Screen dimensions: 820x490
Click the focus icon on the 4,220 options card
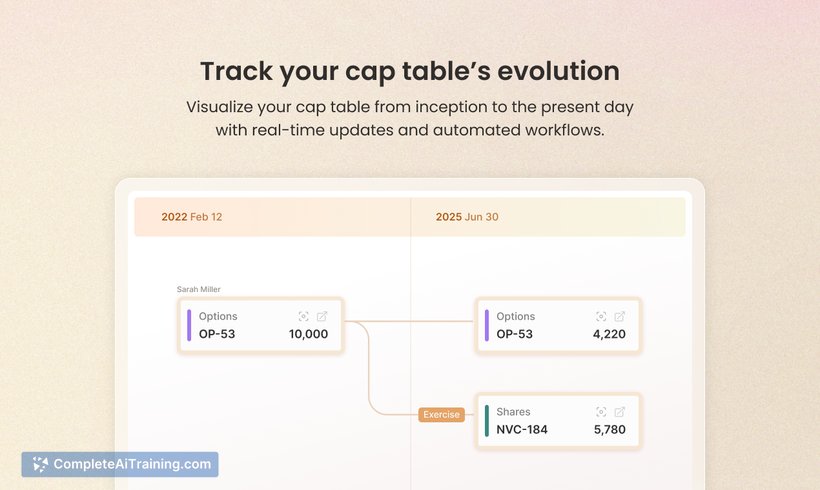601,316
